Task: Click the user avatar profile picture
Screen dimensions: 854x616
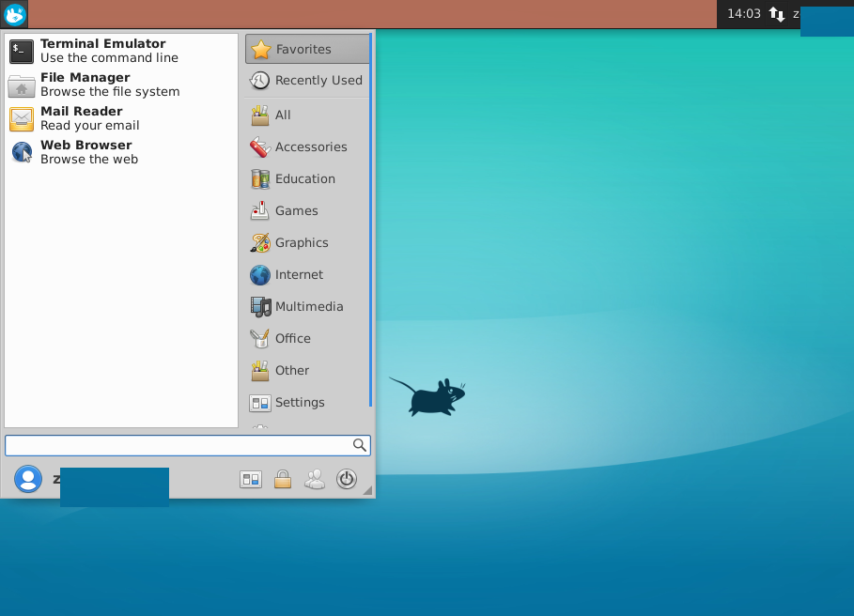Action: point(28,479)
